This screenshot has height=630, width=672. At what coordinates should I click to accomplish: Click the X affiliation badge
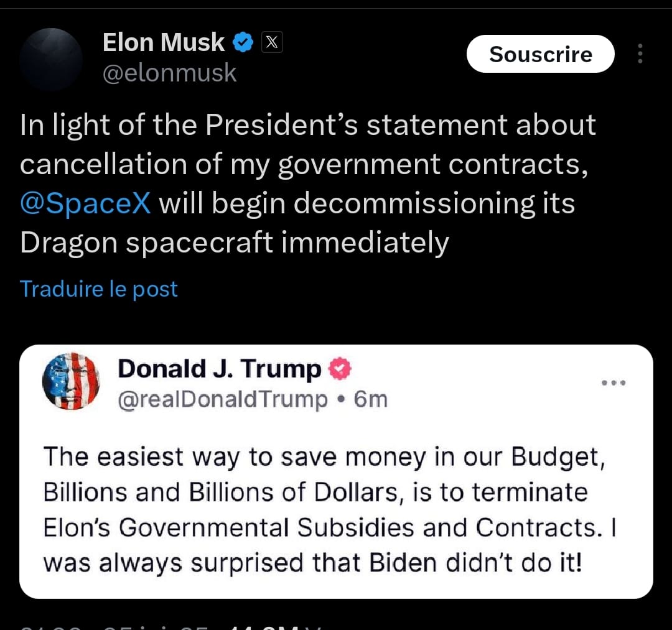(x=271, y=42)
